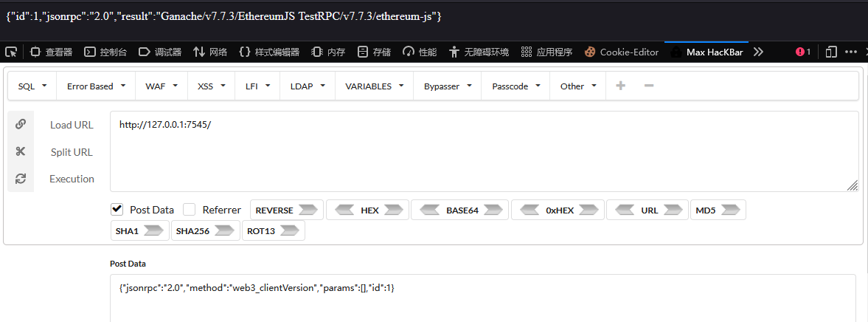This screenshot has width=868, height=322.
Task: Open the VARIABLES dropdown
Action: 374,86
